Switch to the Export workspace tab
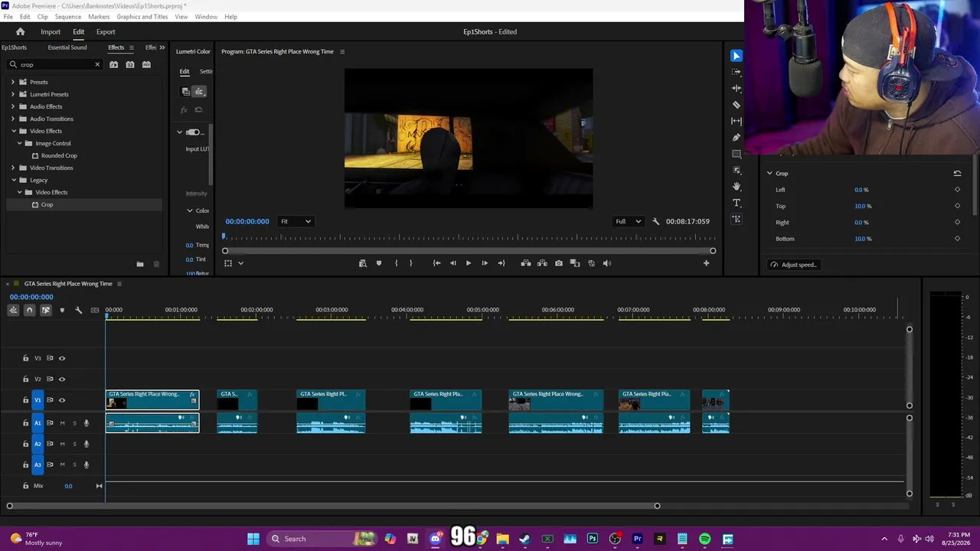Screen dimensions: 980x551 click(106, 32)
